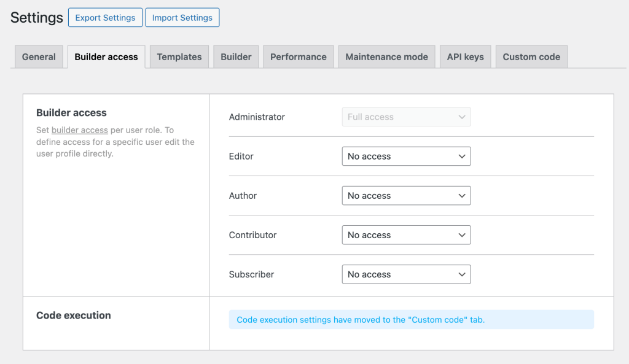Open the Editor access dropdown
This screenshot has height=364, width=629.
[406, 157]
